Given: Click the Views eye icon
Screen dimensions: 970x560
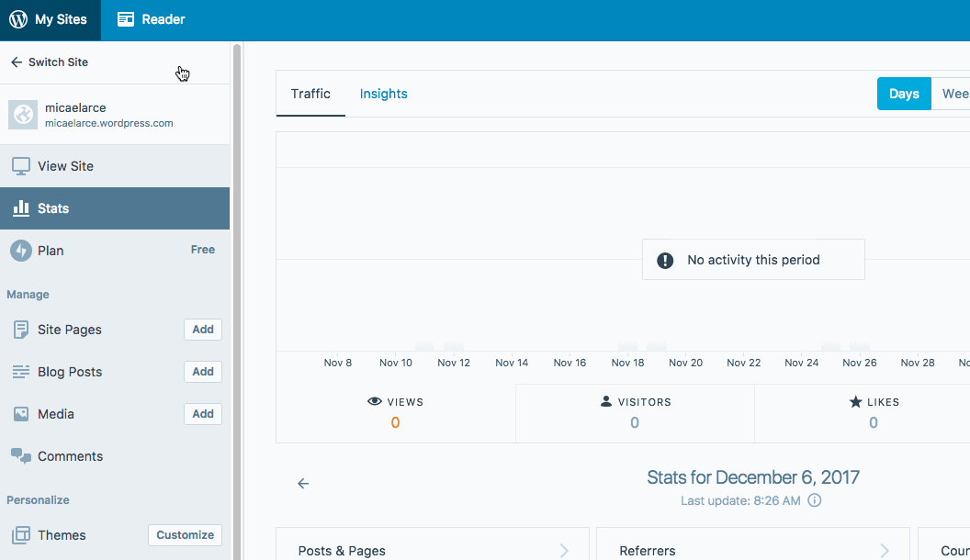Looking at the screenshot, I should (374, 401).
